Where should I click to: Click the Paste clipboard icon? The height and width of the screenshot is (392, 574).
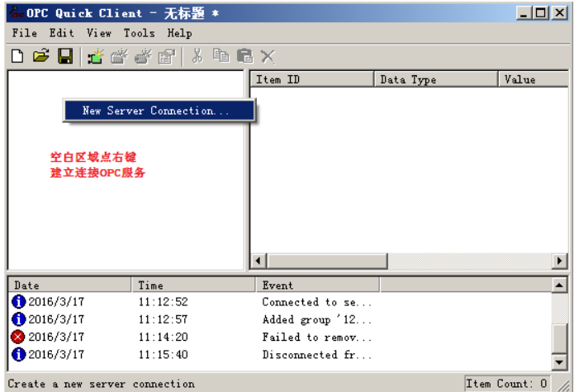pos(245,56)
